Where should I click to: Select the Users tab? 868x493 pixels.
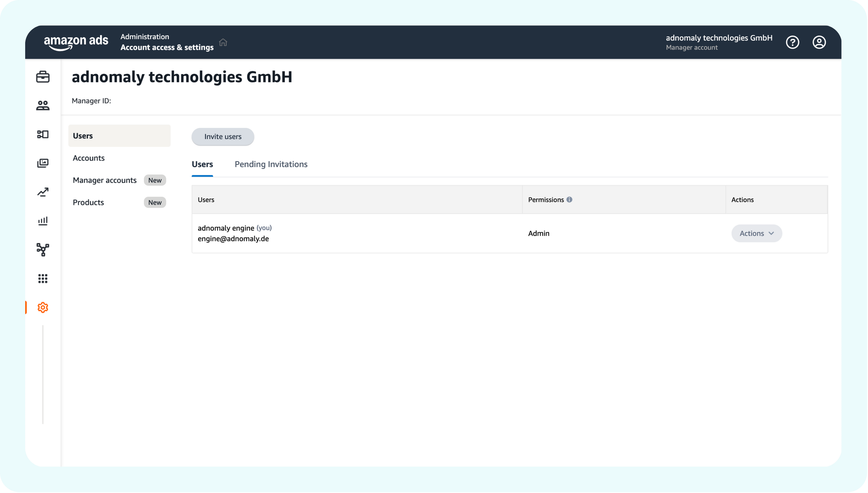[202, 164]
